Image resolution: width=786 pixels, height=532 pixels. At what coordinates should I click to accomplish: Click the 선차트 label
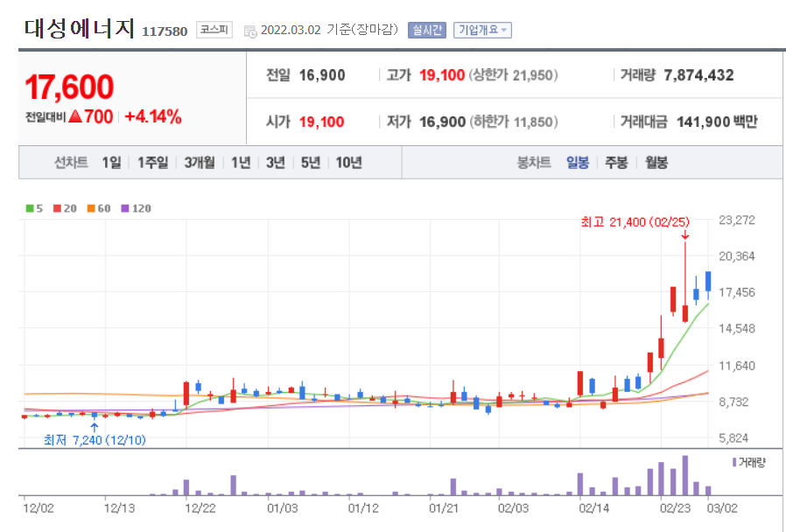coord(71,162)
